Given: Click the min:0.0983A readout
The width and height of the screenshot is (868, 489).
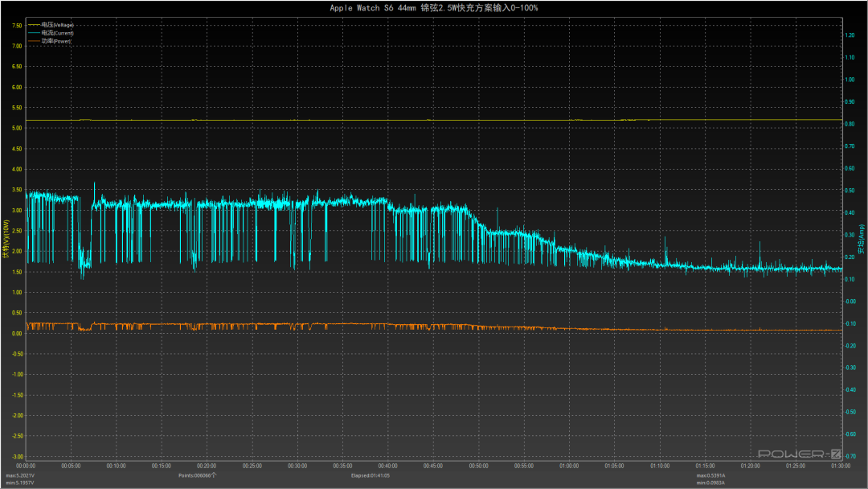Looking at the screenshot, I should pos(710,483).
